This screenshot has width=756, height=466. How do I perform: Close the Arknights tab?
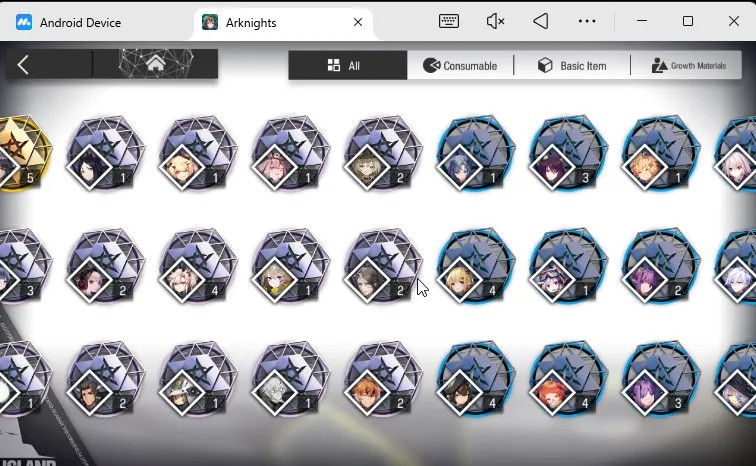tap(358, 22)
